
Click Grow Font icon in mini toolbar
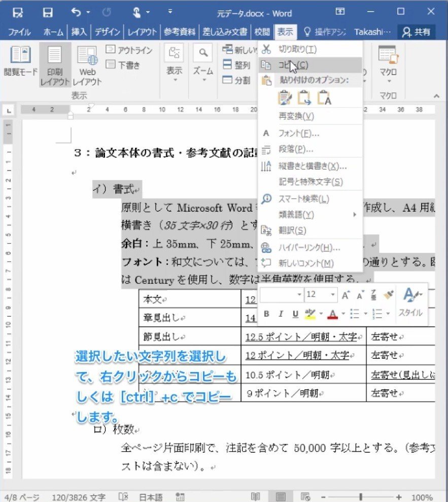[x=346, y=295]
